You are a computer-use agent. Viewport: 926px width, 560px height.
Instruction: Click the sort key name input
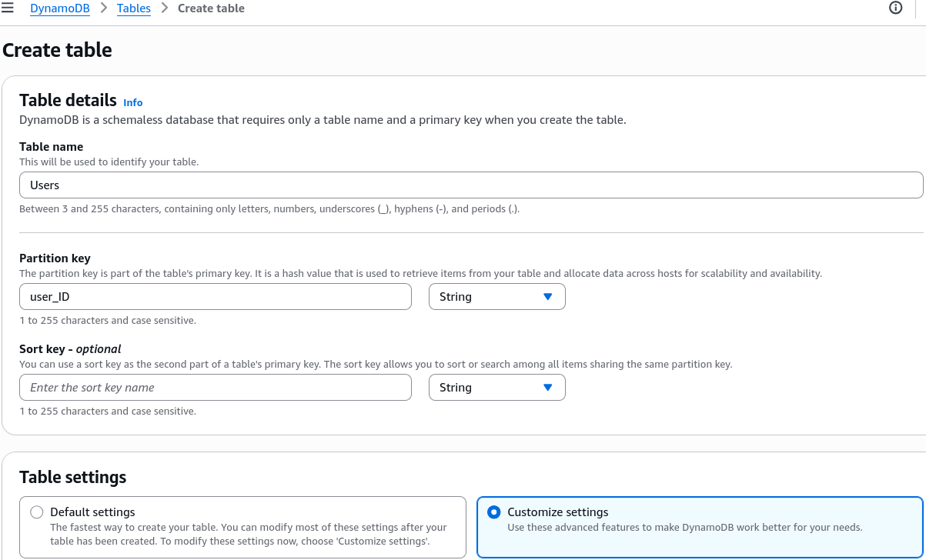[x=216, y=388]
